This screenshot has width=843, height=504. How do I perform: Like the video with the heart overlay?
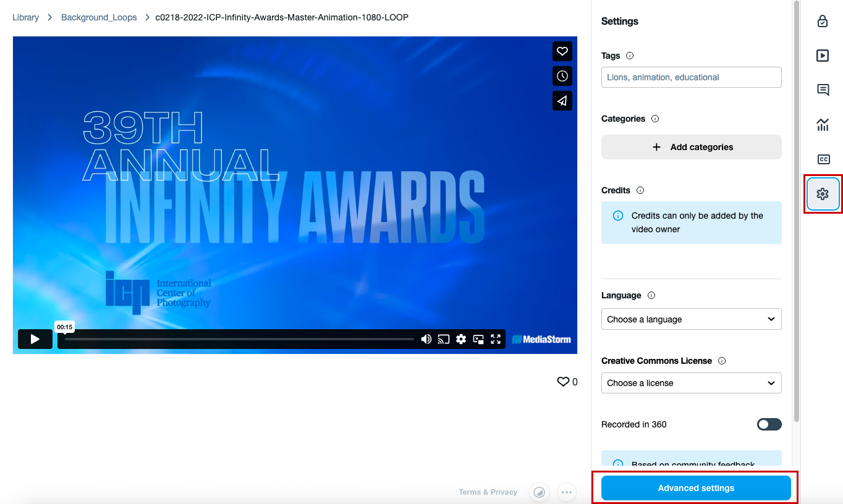click(x=562, y=51)
